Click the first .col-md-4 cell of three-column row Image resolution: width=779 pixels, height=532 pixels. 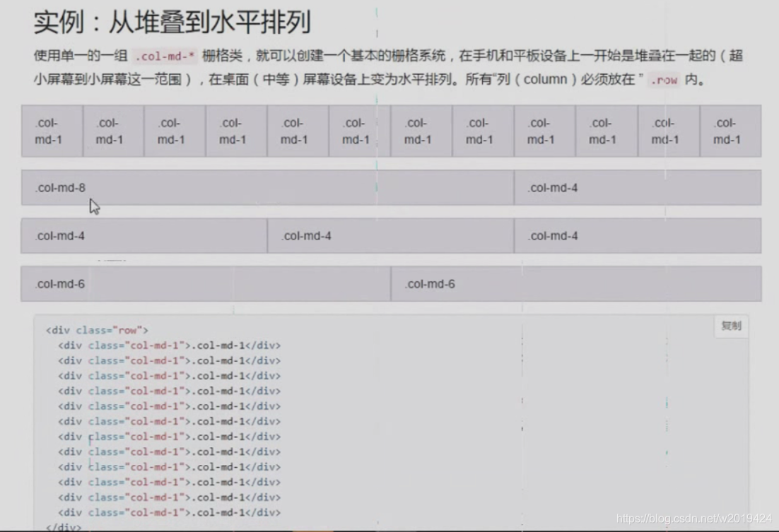144,236
